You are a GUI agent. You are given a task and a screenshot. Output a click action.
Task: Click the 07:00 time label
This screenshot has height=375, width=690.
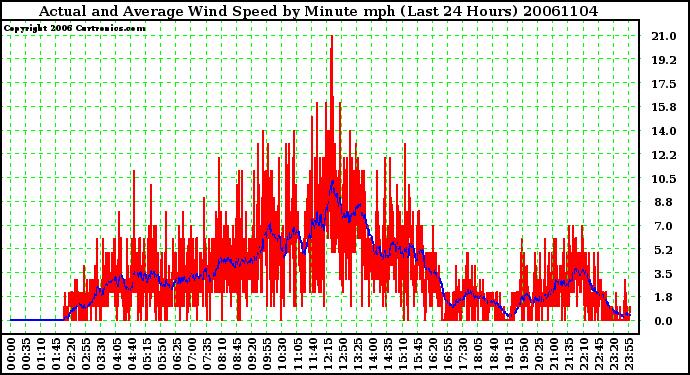coord(192,354)
